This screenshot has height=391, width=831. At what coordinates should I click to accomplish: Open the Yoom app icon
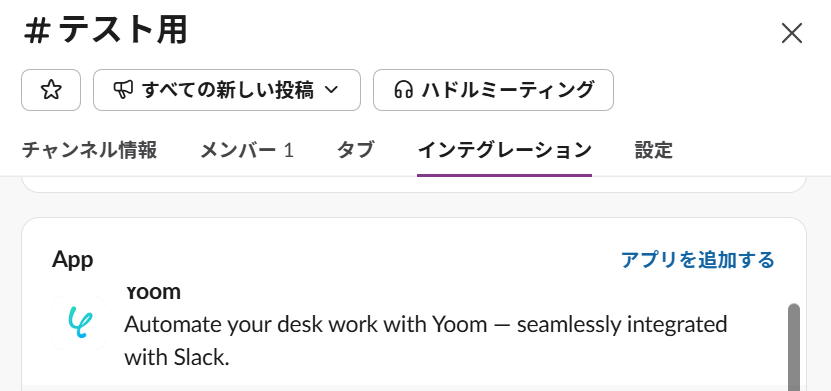[79, 323]
